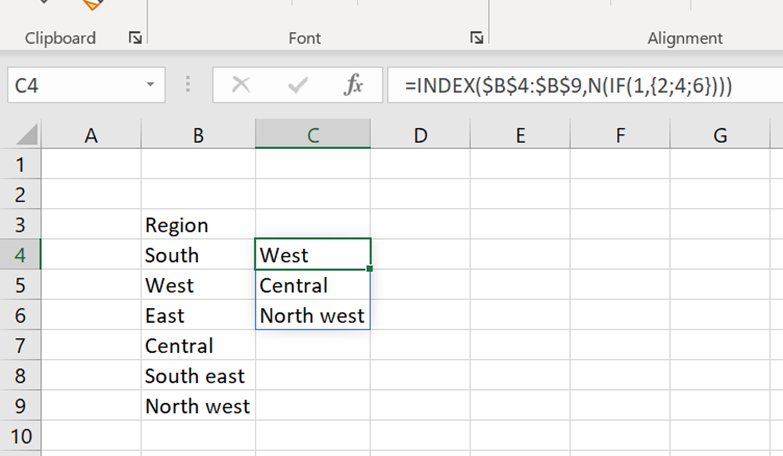Click cell C6 with North west
783x456 pixels.
[x=313, y=316]
